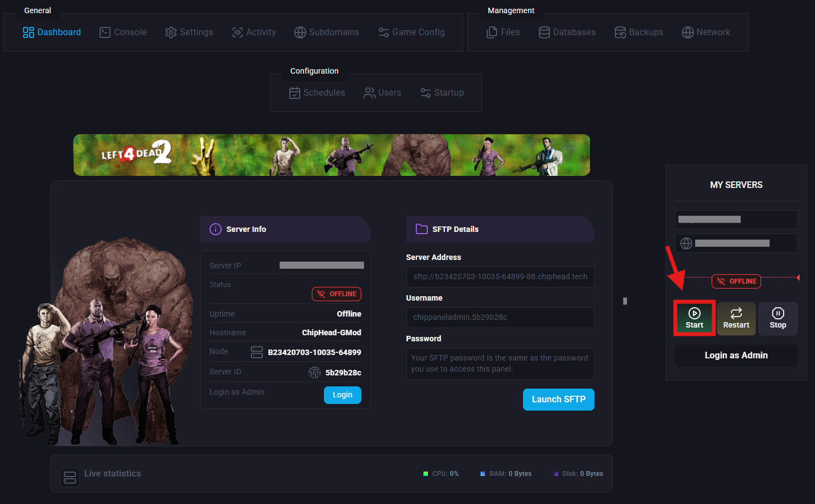Open the Game Config tab
Screen dimensions: 815x504
(x=411, y=32)
